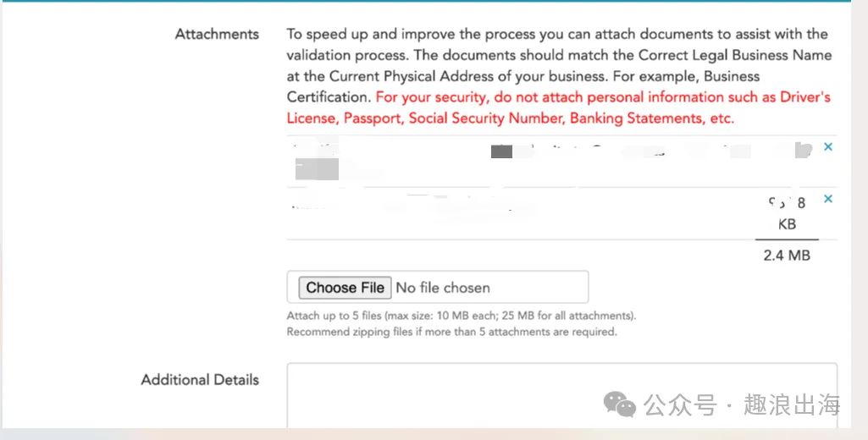Select the first attached file row
The width and height of the screenshot is (868, 440).
(562, 162)
